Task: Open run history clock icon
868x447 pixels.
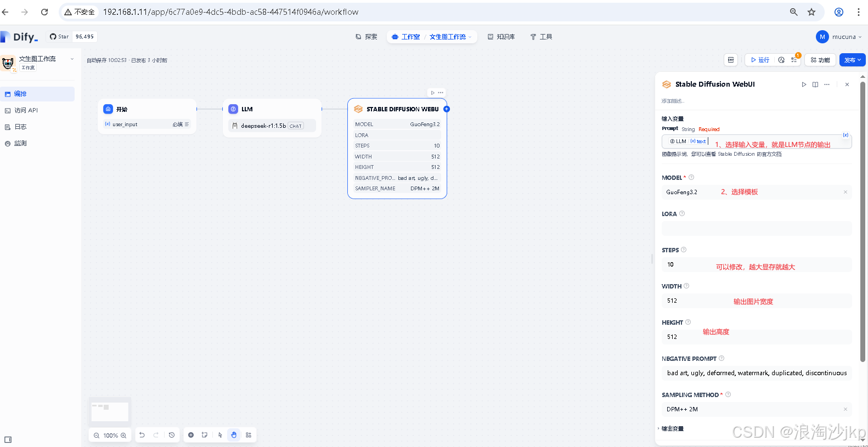Action: click(x=781, y=60)
